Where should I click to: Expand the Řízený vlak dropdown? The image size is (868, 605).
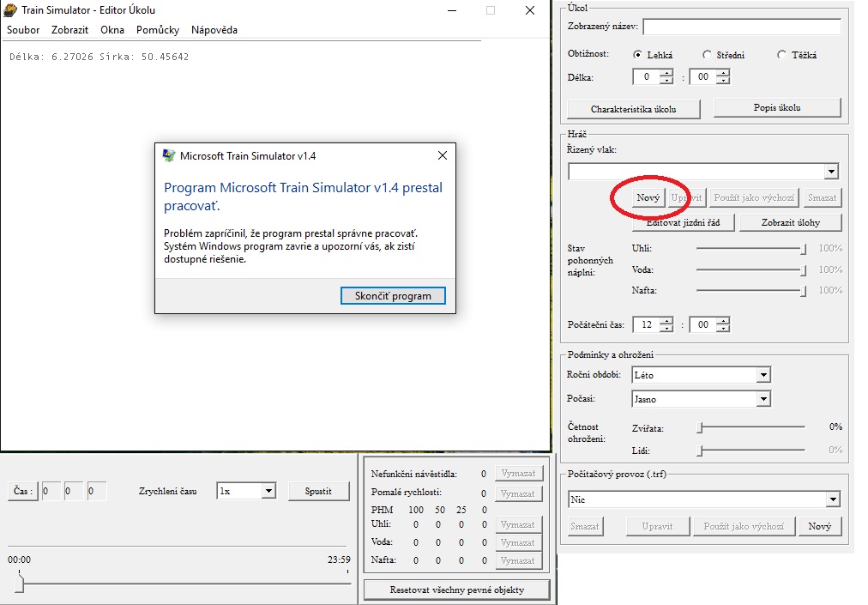[x=830, y=172]
